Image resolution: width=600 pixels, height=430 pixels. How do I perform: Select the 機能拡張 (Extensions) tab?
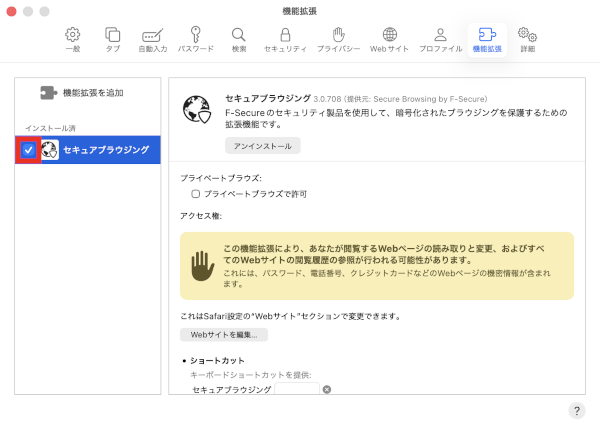pyautogui.click(x=487, y=39)
